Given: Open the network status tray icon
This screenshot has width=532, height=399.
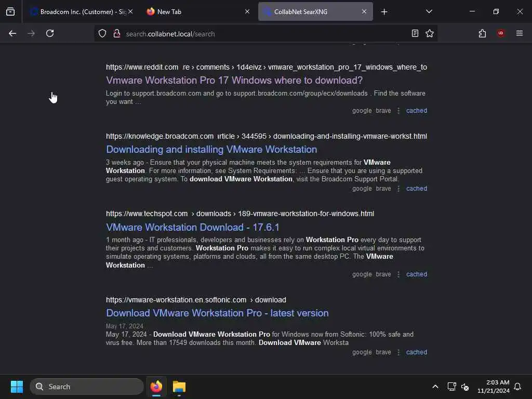Looking at the screenshot, I should (x=451, y=387).
